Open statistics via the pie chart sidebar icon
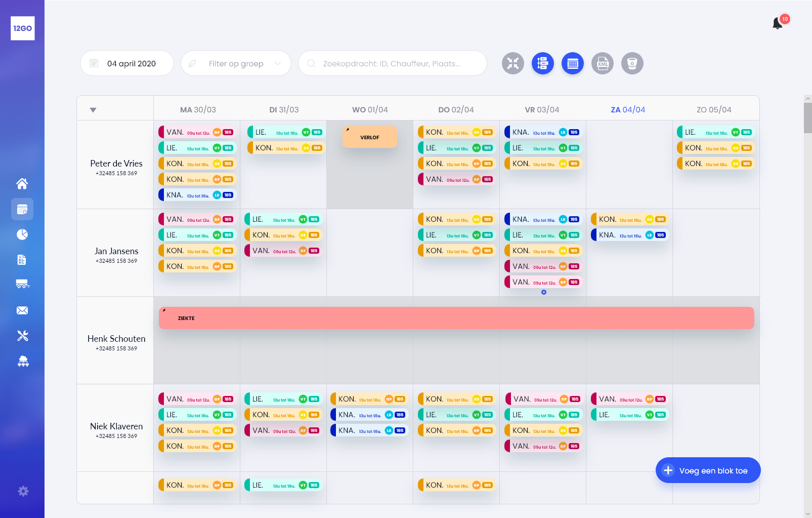This screenshot has width=812, height=518. coord(22,234)
